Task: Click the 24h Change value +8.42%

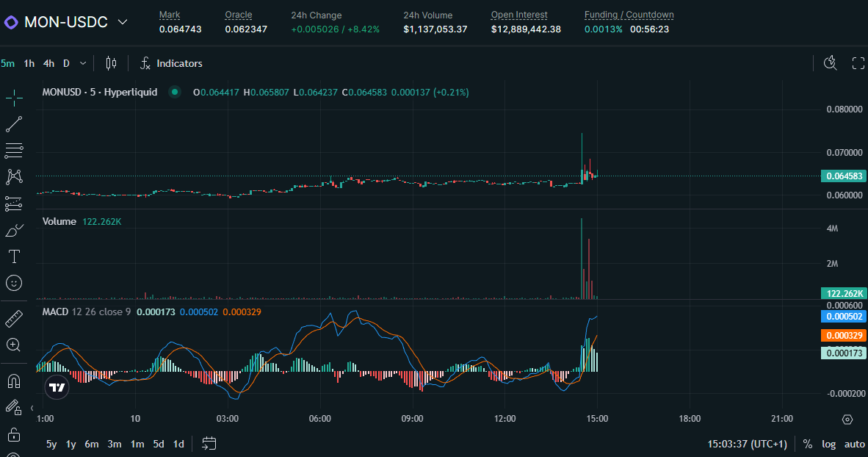Action: (364, 29)
